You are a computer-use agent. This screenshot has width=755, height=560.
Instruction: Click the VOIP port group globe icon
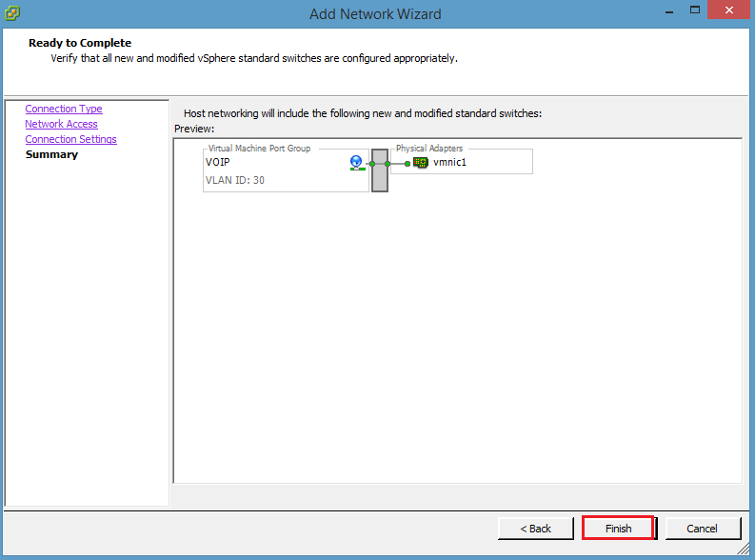coord(357,163)
